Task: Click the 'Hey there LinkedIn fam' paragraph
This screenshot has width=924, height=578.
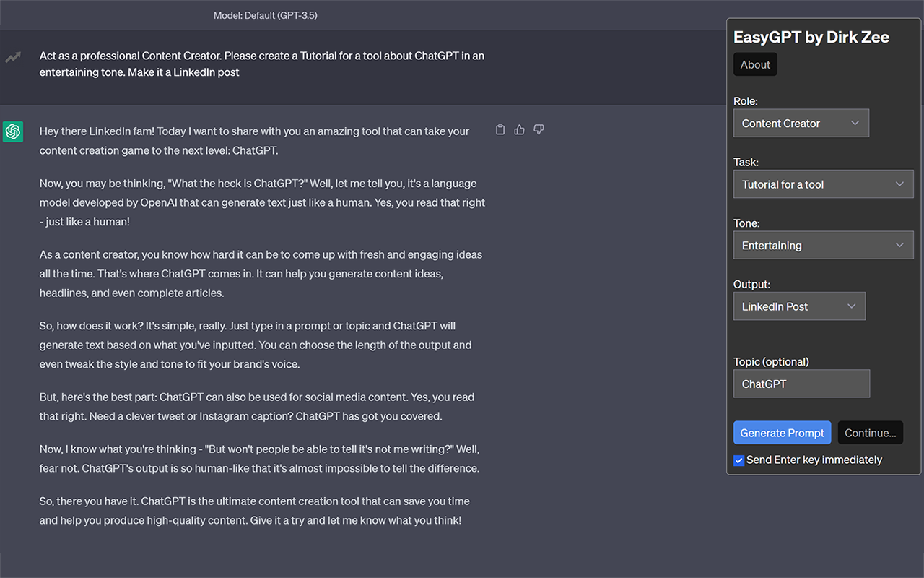Action: point(255,141)
